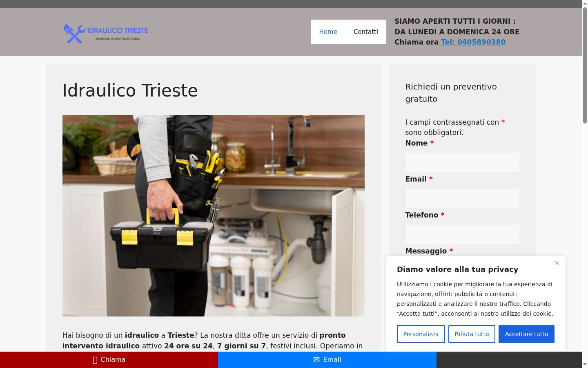Click the cookie explanation text 'Utilizziamo i cookie'
The image size is (588, 368).
[475, 299]
